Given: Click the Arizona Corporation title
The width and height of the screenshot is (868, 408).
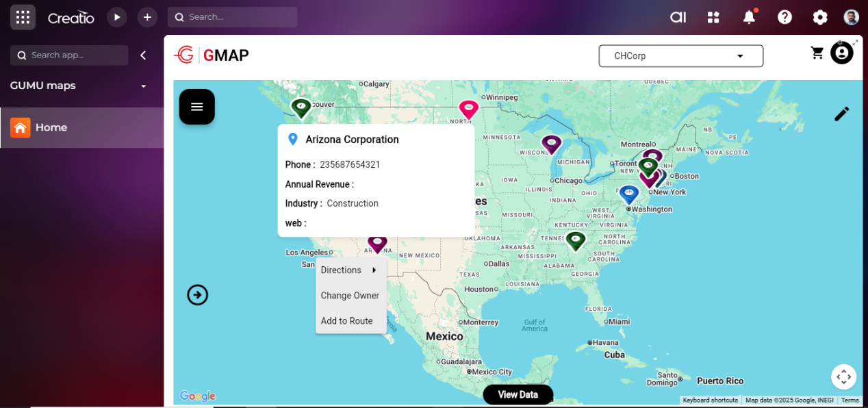Looking at the screenshot, I should click(x=353, y=140).
